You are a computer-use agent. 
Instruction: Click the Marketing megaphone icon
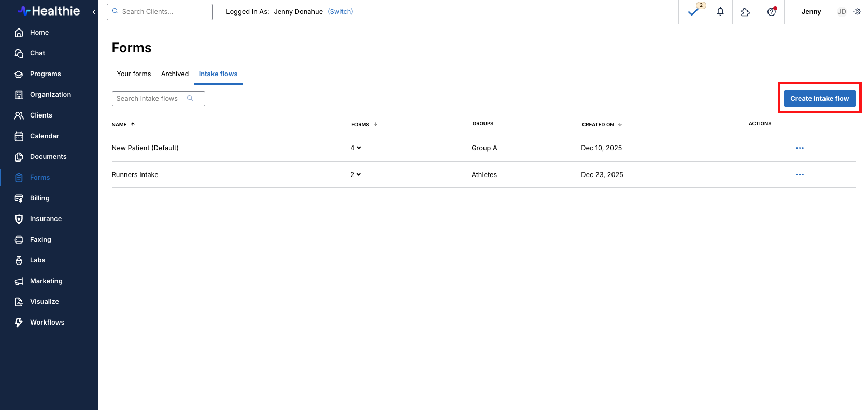coord(19,281)
